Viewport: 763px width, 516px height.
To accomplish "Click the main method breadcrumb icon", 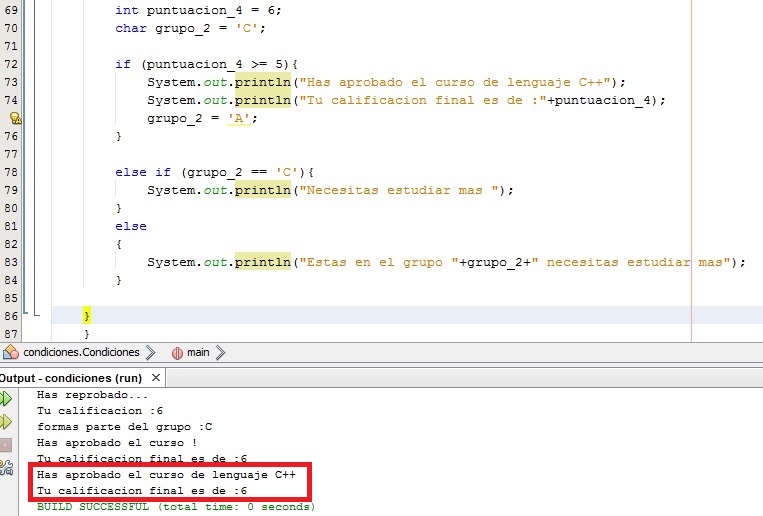I will (177, 352).
